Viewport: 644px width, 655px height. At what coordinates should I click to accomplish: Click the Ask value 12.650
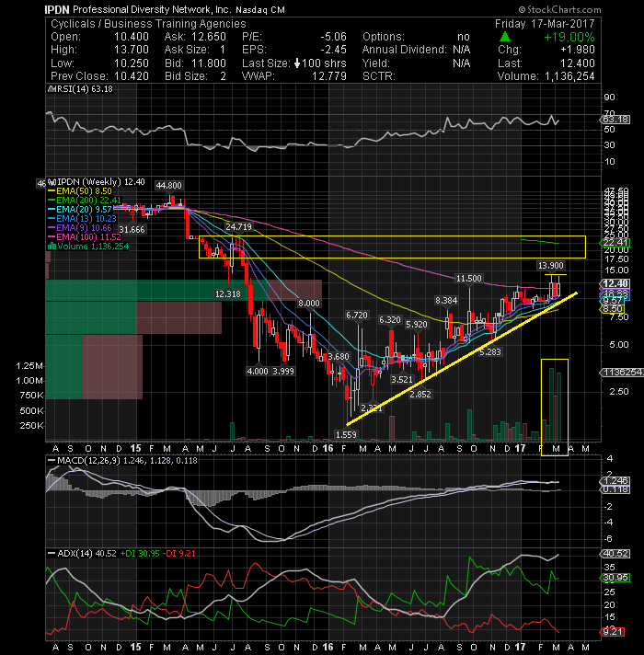pos(209,37)
